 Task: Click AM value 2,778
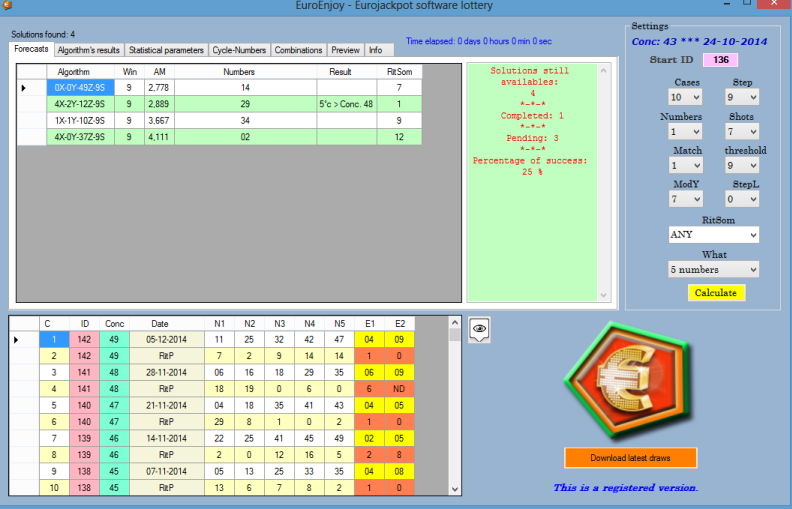point(159,87)
